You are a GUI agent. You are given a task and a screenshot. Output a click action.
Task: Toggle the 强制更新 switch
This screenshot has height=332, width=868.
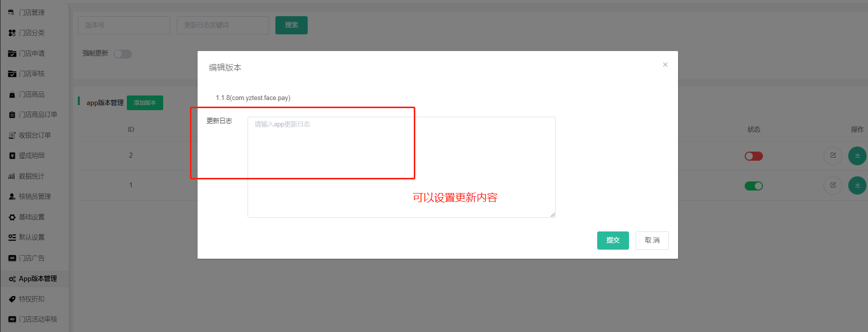[123, 54]
